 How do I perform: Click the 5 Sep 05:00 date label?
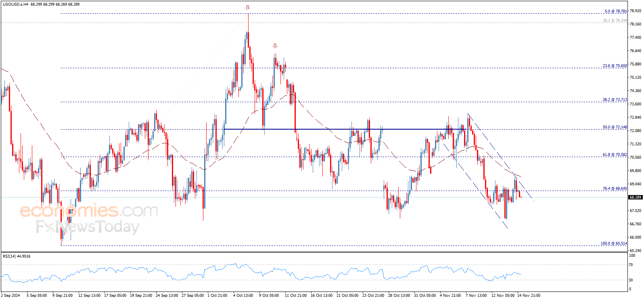[37, 296]
